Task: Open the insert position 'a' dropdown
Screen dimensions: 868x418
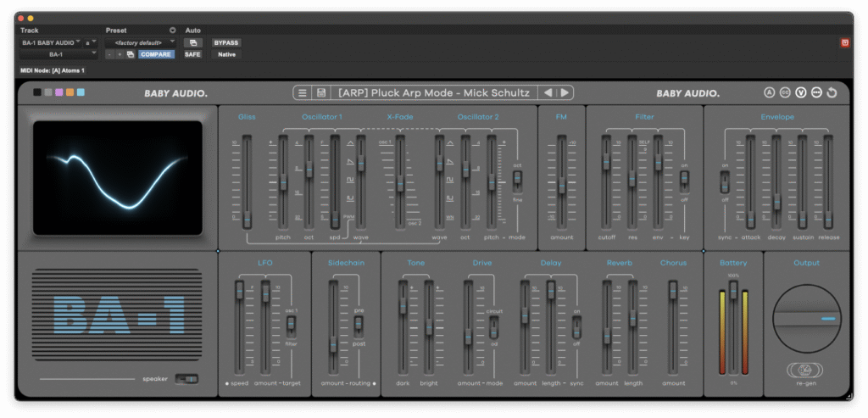Action: coord(91,42)
